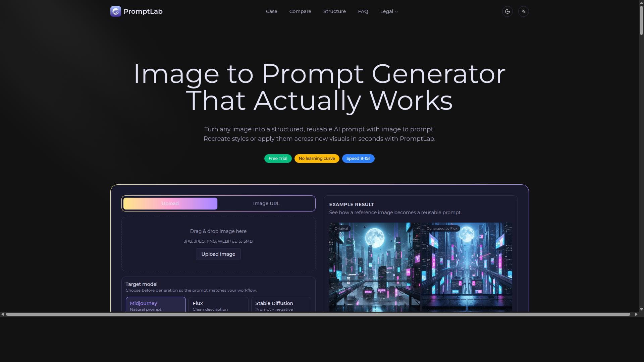Toggle dark mode moon icon
Screen dimensions: 644x362
(x=507, y=11)
